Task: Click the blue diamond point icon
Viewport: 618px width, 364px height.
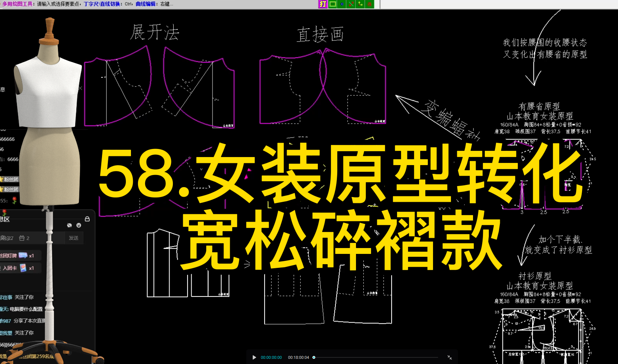Action: tap(342, 4)
